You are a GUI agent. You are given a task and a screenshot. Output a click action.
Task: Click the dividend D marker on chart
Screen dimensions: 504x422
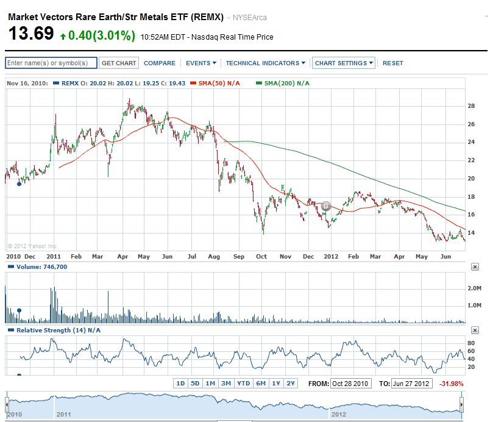coord(326,206)
